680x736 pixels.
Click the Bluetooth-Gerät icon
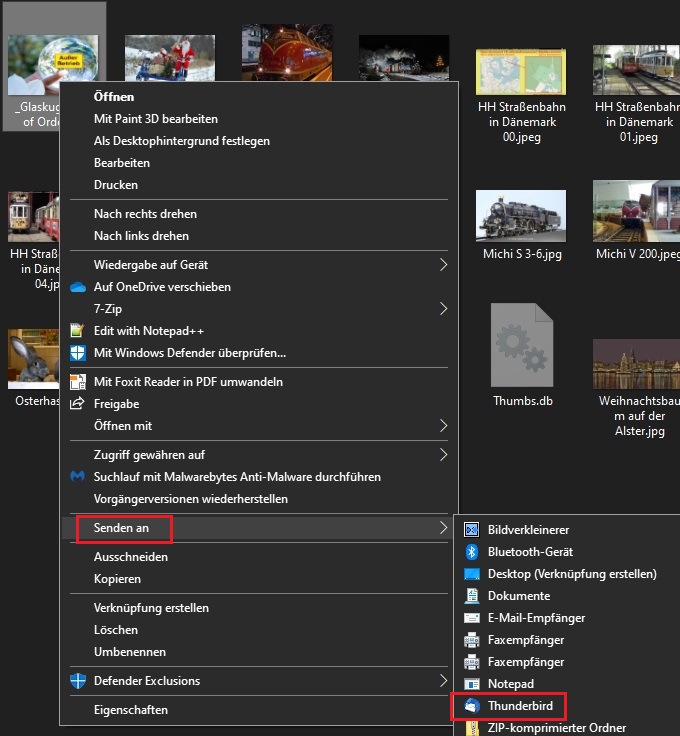(x=471, y=552)
